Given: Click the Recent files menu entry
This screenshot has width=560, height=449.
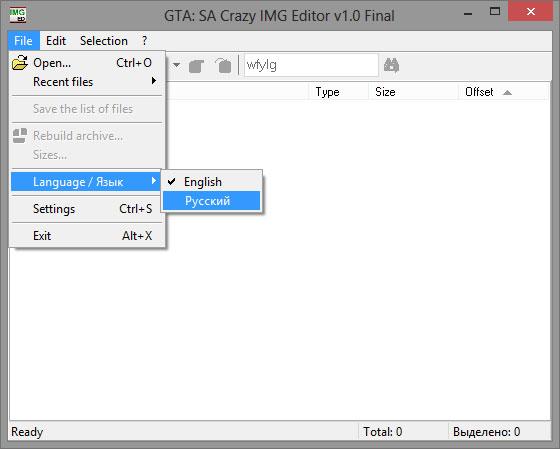Looking at the screenshot, I should pos(87,82).
